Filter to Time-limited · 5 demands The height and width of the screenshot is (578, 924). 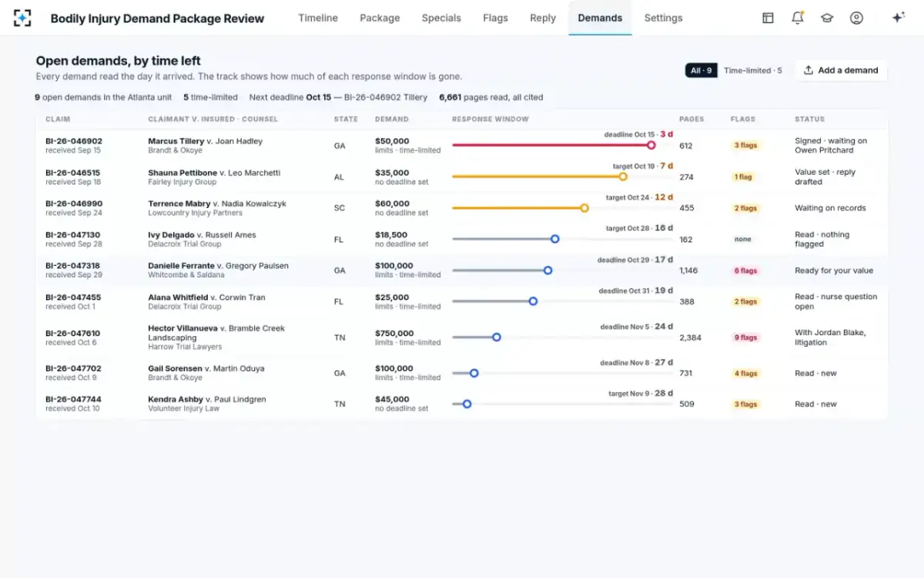752,70
